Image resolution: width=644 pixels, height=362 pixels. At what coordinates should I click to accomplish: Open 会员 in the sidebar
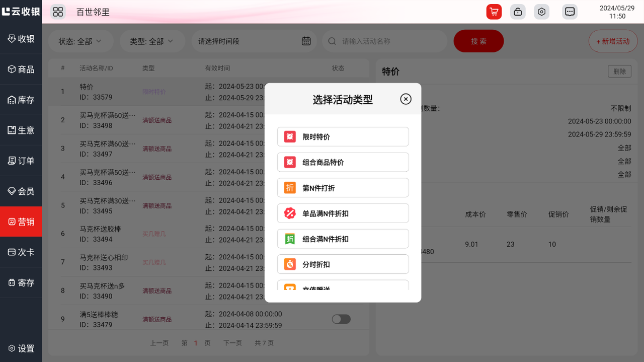tap(21, 191)
